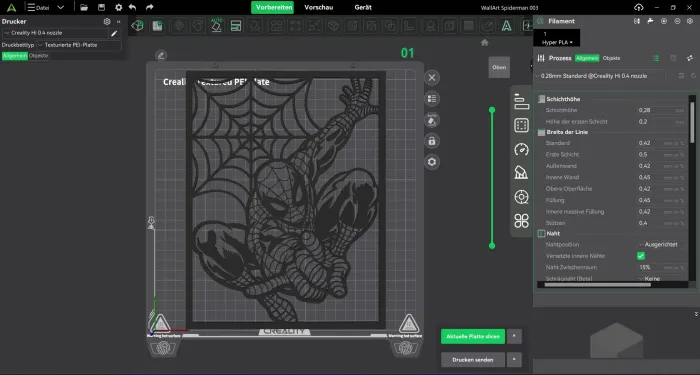
Task: Search process settings with magnifier icon
Action: (x=693, y=76)
